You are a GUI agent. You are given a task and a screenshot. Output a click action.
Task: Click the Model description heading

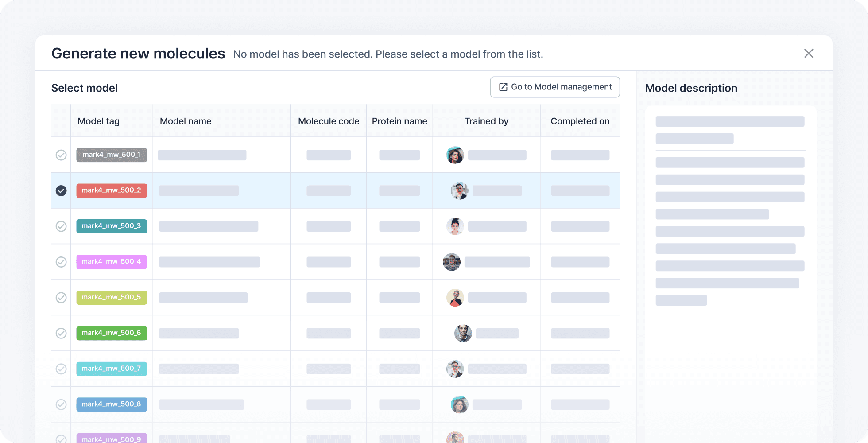click(x=691, y=88)
